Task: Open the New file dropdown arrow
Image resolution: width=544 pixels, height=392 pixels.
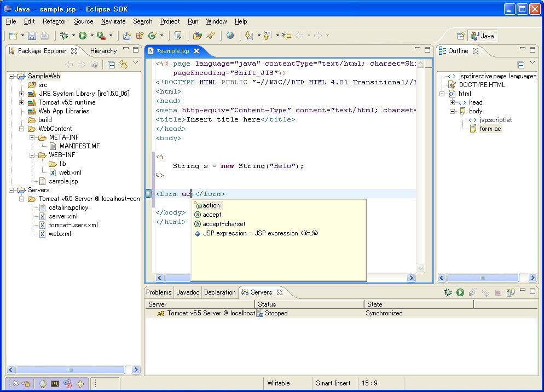Action: coord(22,36)
